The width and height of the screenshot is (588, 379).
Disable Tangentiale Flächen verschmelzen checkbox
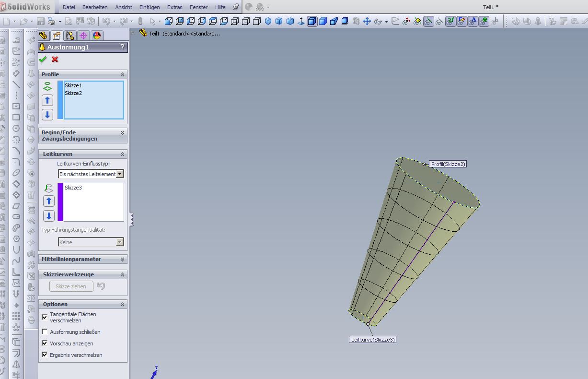(x=45, y=317)
